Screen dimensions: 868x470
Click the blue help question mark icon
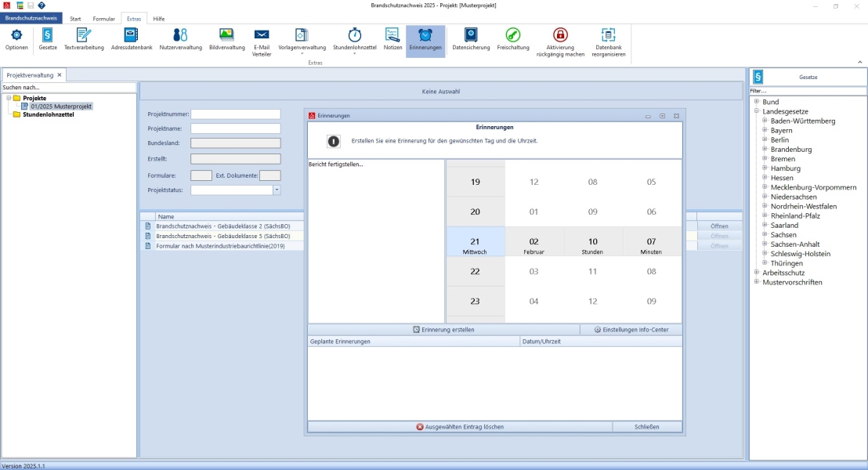click(42, 5)
